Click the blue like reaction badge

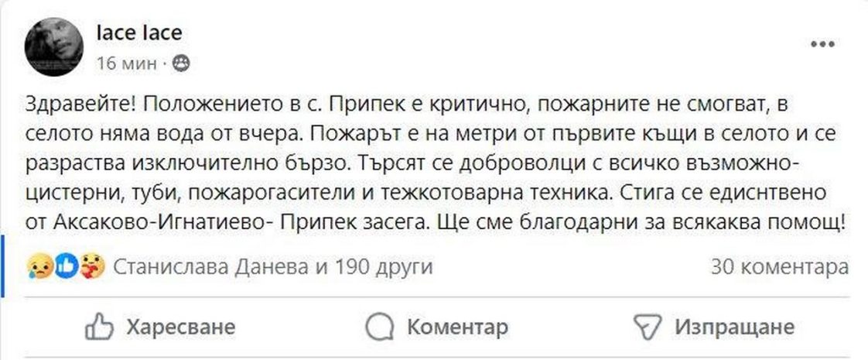66,267
